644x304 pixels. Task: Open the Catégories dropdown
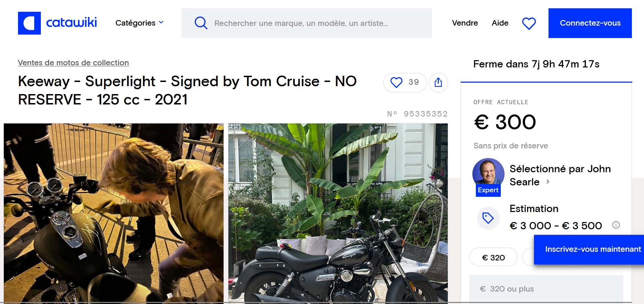[139, 23]
